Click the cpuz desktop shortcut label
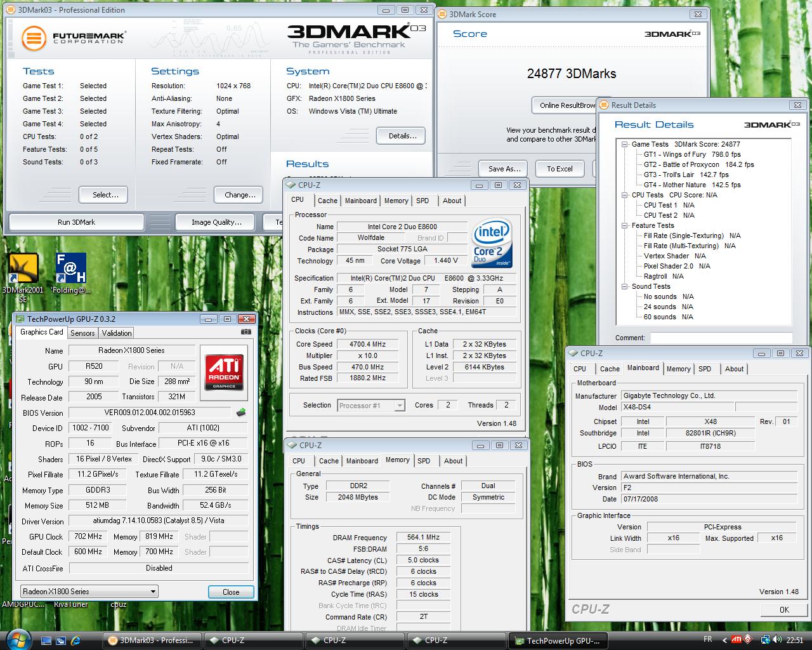 118,605
